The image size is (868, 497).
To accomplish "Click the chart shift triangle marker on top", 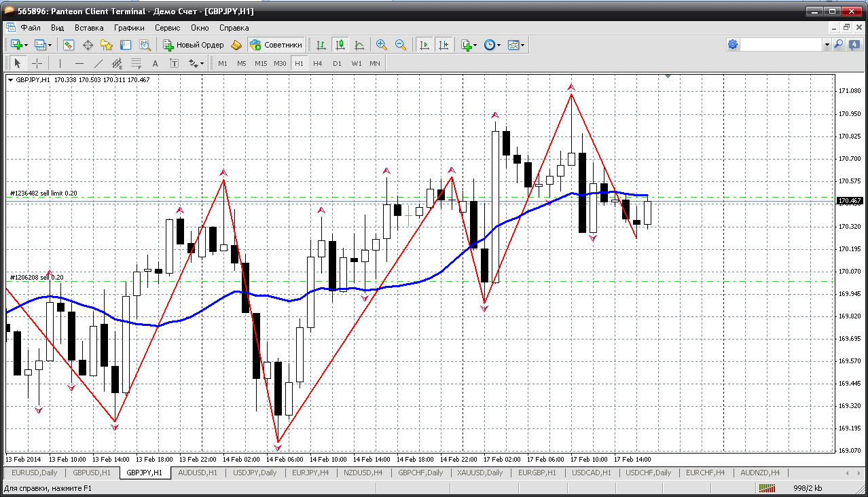I will point(668,77).
